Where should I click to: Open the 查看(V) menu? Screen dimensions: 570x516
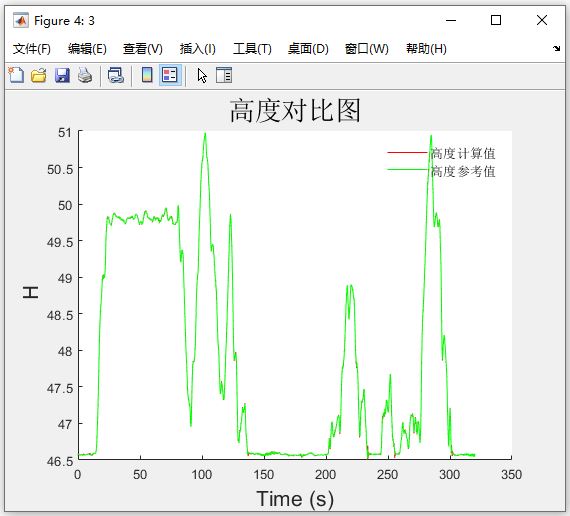click(142, 49)
